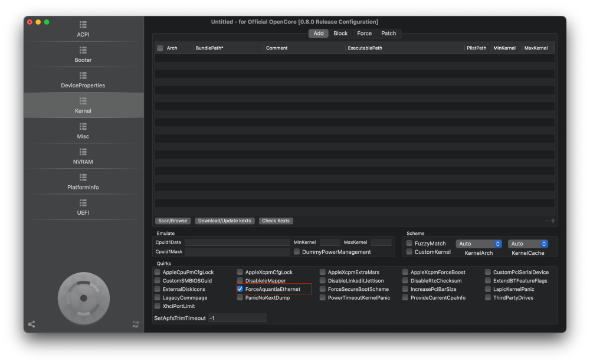590x364 pixels.
Task: Open the Booter section icon
Action: click(x=83, y=50)
